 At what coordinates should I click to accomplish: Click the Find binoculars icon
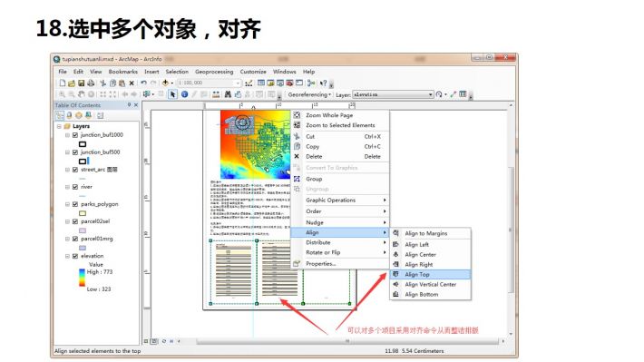tap(228, 94)
